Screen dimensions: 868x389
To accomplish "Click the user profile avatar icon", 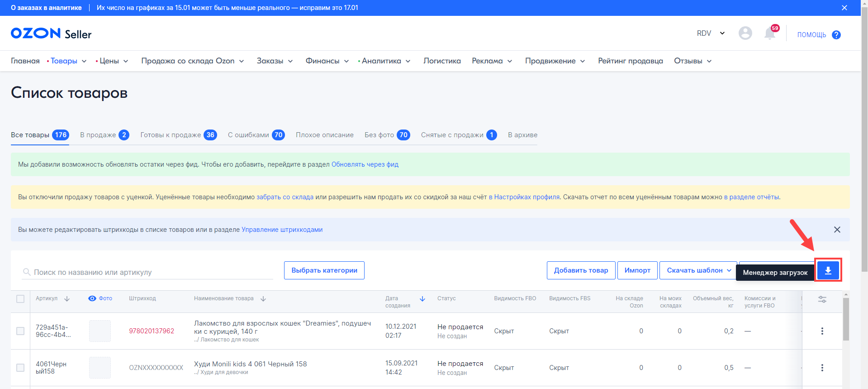I will click(x=745, y=33).
